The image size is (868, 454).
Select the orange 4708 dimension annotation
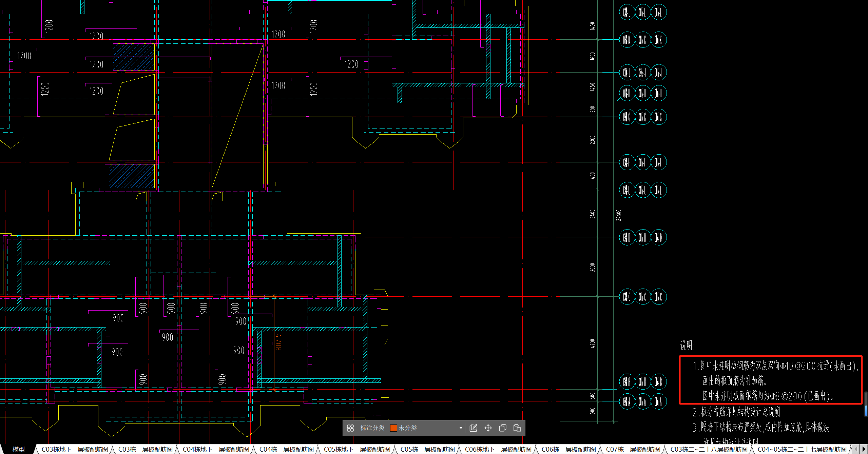[278, 342]
